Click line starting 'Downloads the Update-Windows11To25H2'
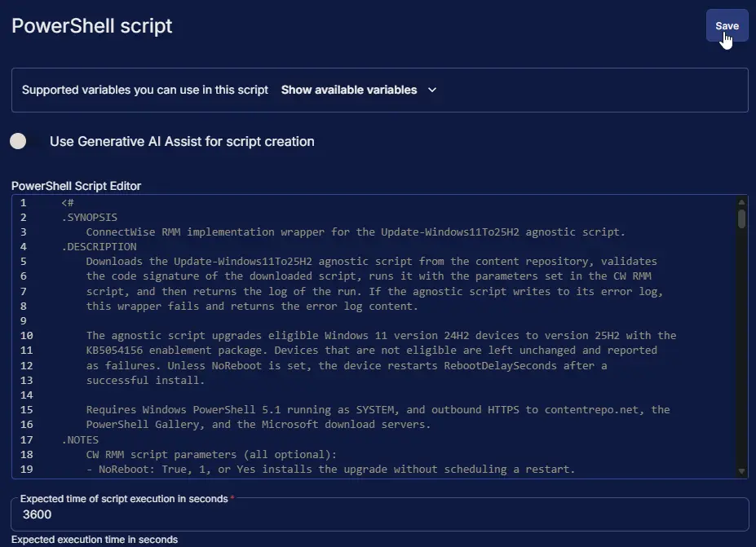 [371, 261]
